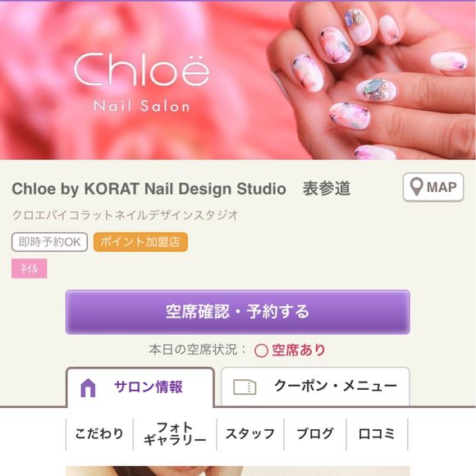Click the 空席あり availability status
The image size is (476, 476).
point(298,350)
